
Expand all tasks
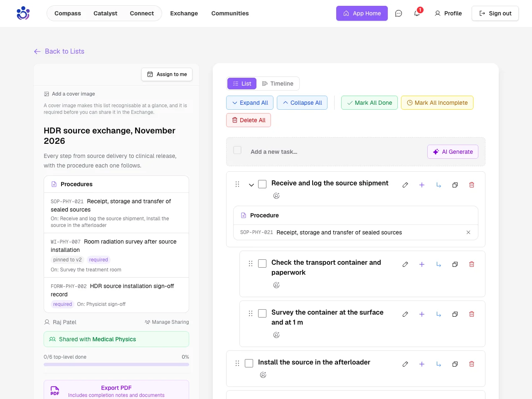250,103
